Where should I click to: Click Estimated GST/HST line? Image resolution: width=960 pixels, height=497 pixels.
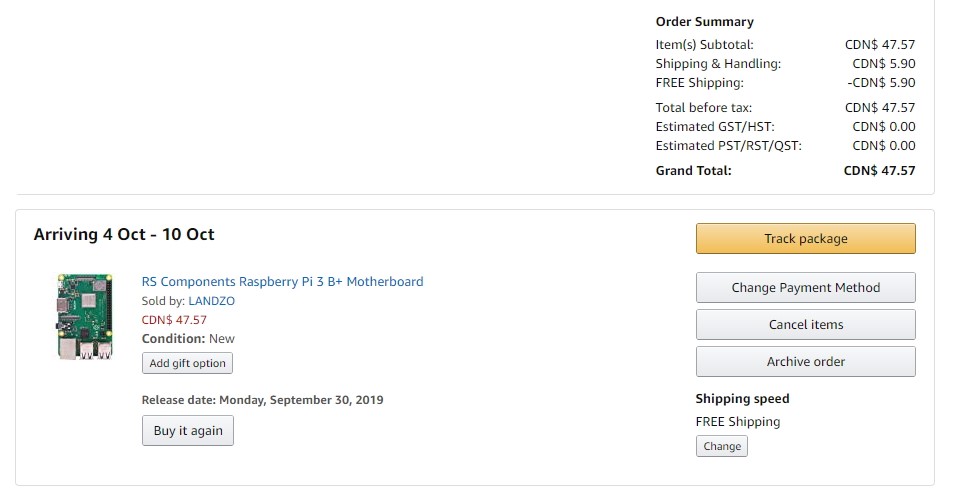click(x=786, y=127)
